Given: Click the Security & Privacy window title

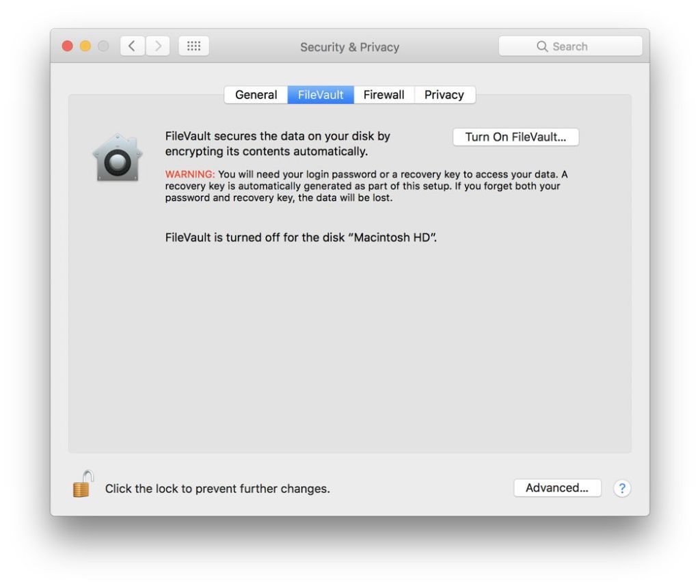Looking at the screenshot, I should tap(349, 47).
